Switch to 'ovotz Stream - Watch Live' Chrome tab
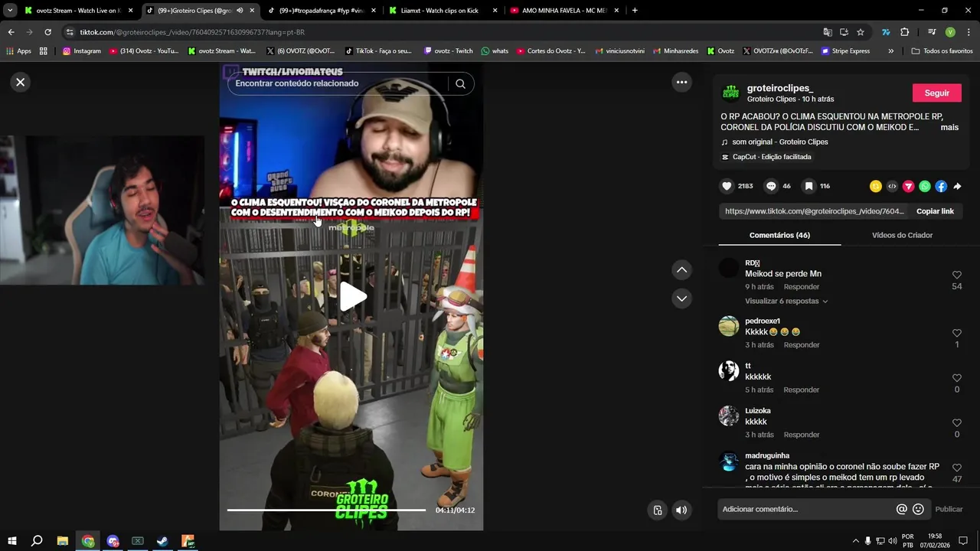 click(x=79, y=11)
